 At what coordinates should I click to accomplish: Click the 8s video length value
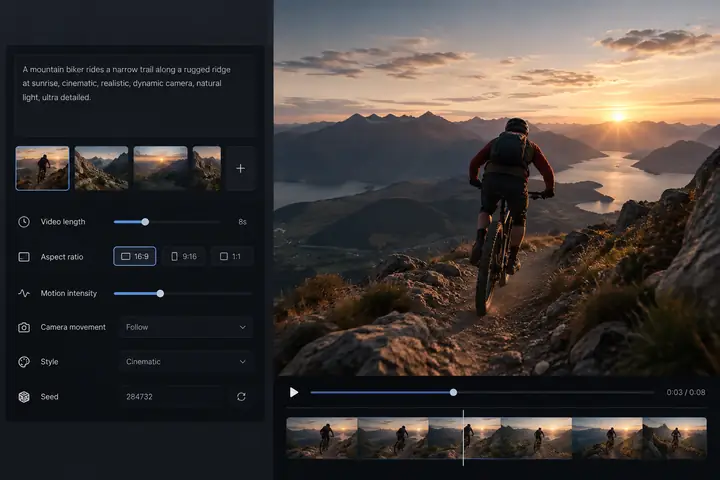click(x=242, y=222)
